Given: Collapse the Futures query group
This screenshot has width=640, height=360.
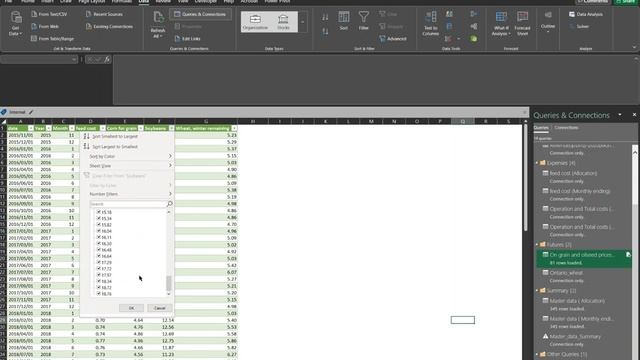Looking at the screenshot, I should tap(537, 244).
